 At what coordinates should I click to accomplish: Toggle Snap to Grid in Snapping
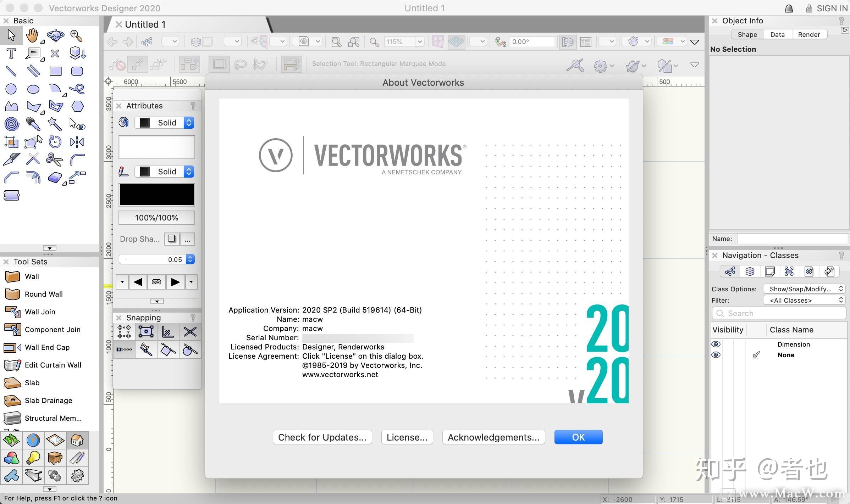(x=124, y=332)
